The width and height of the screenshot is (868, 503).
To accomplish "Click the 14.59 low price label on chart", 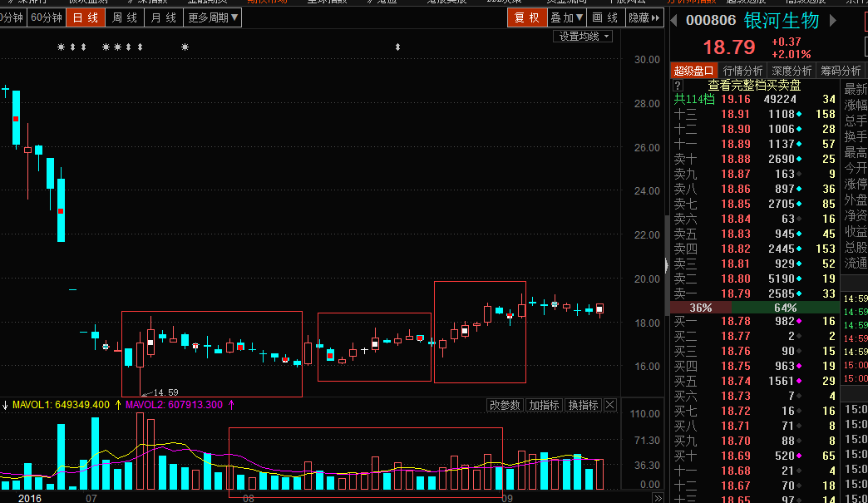I will click(x=165, y=392).
